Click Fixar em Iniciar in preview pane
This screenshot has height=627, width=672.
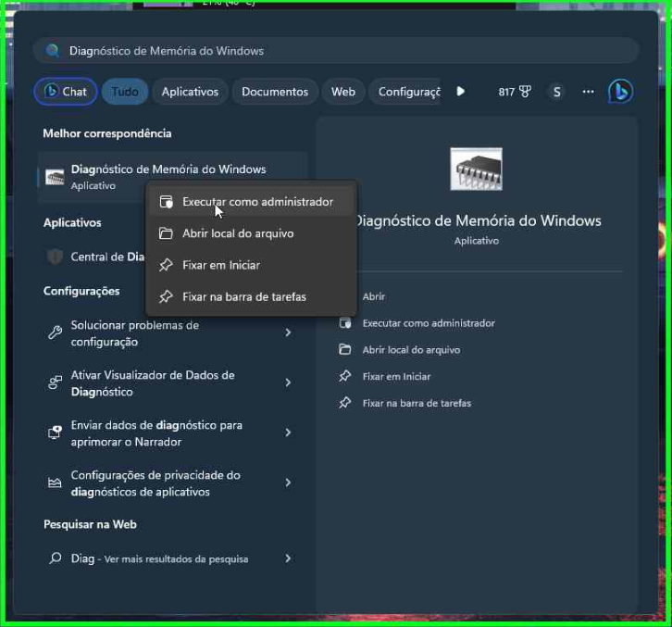click(396, 377)
